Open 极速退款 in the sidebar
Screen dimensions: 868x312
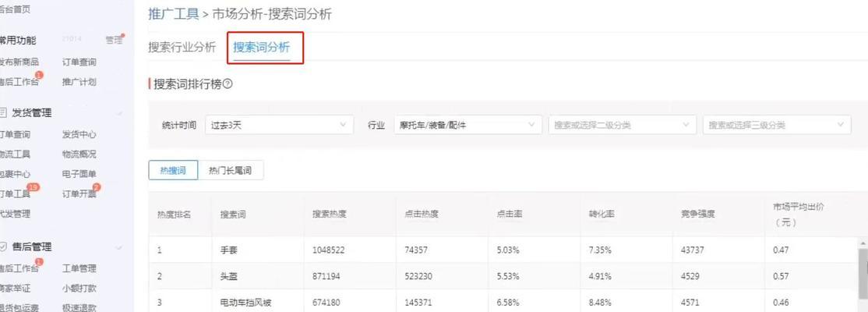(79, 307)
